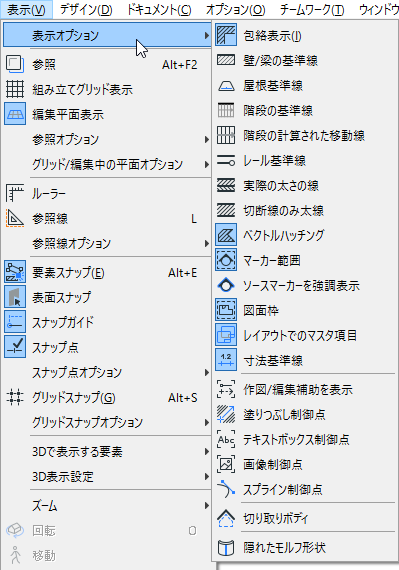Click the 塗りつぶし制御点 icon
399x570 pixels.
(x=226, y=414)
